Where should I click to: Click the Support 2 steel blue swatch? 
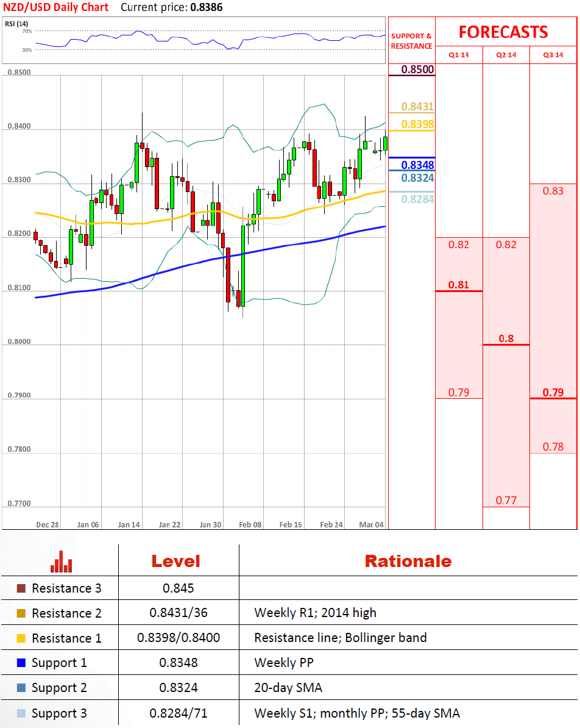pyautogui.click(x=21, y=688)
